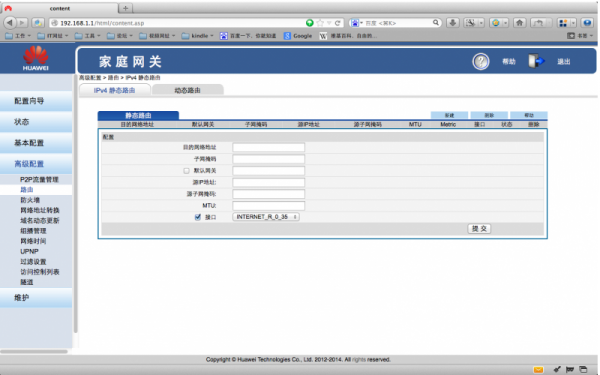Click the 删除 button above the route table
The height and width of the screenshot is (375, 600).
(489, 115)
